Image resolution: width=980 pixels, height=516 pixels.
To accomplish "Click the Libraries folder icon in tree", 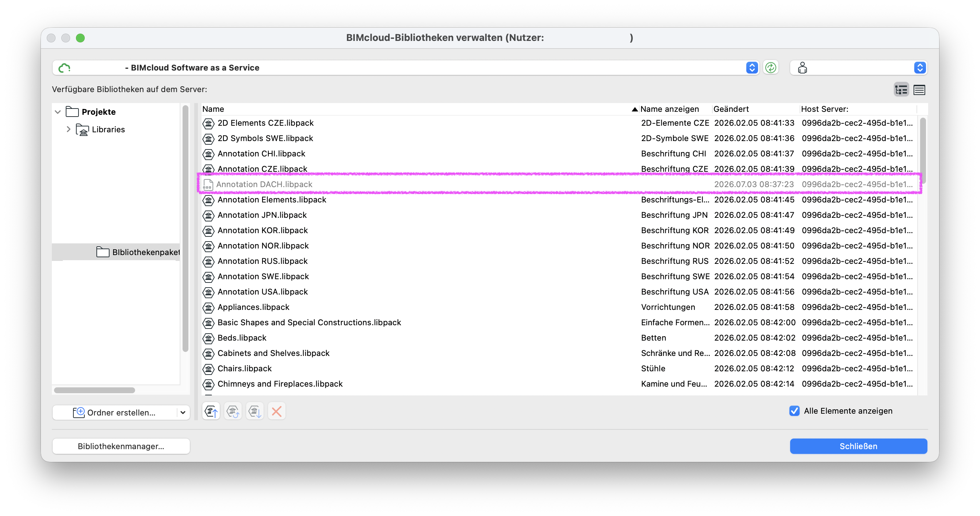I will click(82, 130).
